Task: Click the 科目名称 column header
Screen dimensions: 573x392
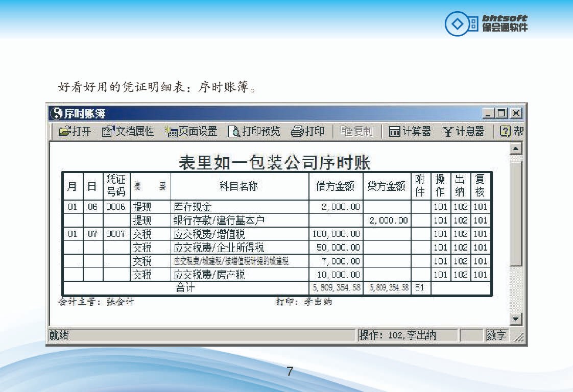Action: [239, 186]
